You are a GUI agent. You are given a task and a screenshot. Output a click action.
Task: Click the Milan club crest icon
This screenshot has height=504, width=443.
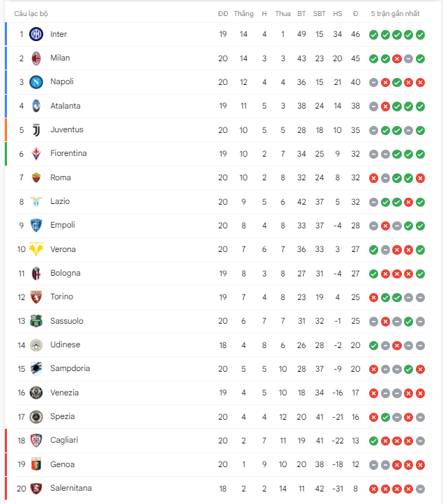(36, 58)
